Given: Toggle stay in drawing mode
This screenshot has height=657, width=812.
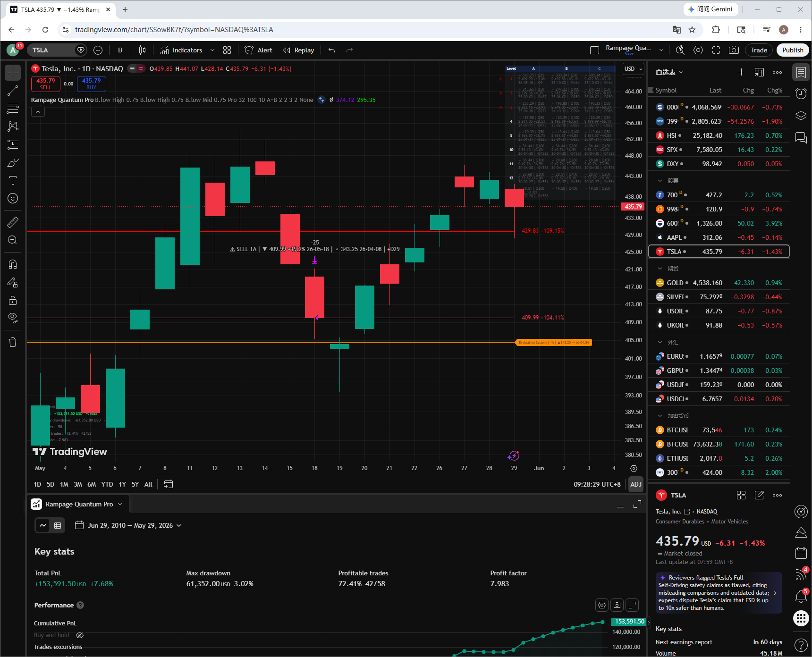Looking at the screenshot, I should click(13, 282).
